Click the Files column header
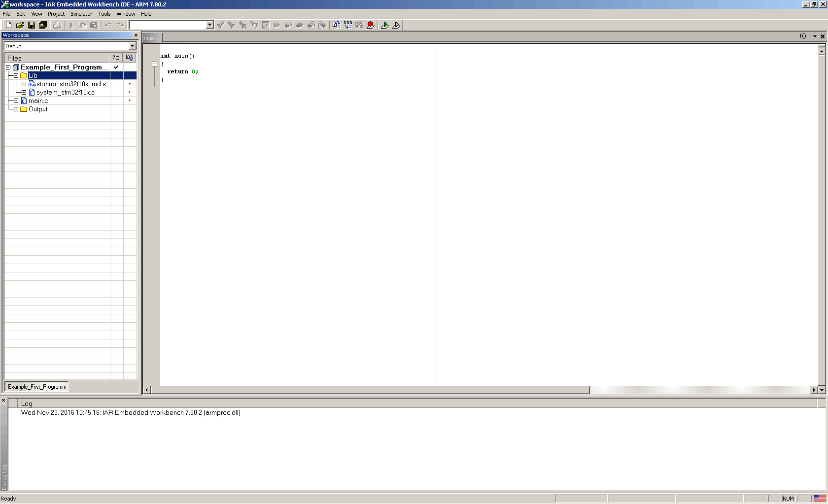 point(56,58)
